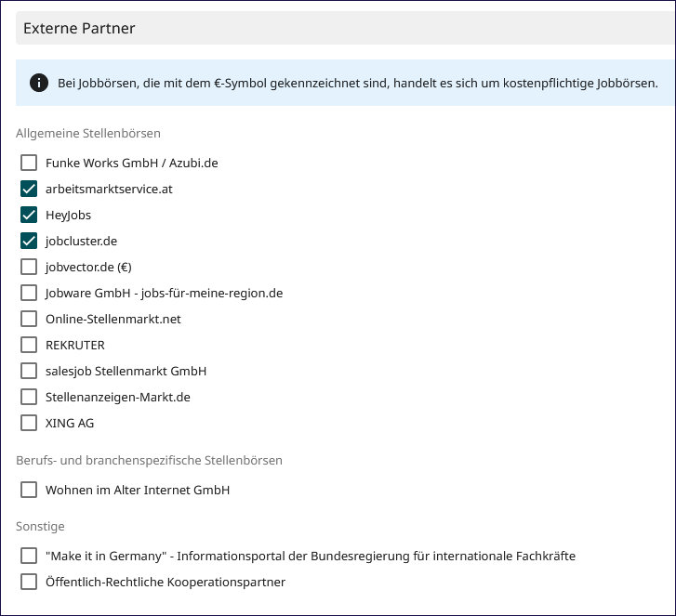This screenshot has height=616, width=676.
Task: Enable Öffentlich-Rechtliche Kooperationspartner checkbox
Action: 29,582
